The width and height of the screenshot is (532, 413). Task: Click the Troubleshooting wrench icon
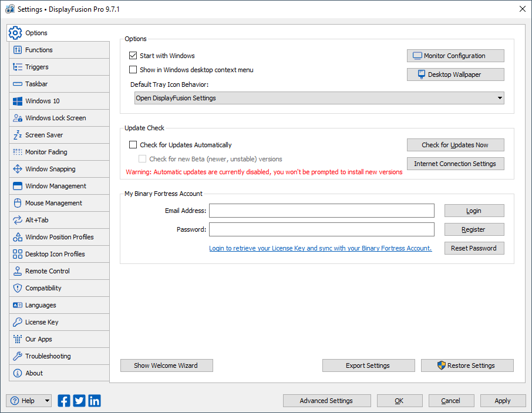pyautogui.click(x=17, y=356)
